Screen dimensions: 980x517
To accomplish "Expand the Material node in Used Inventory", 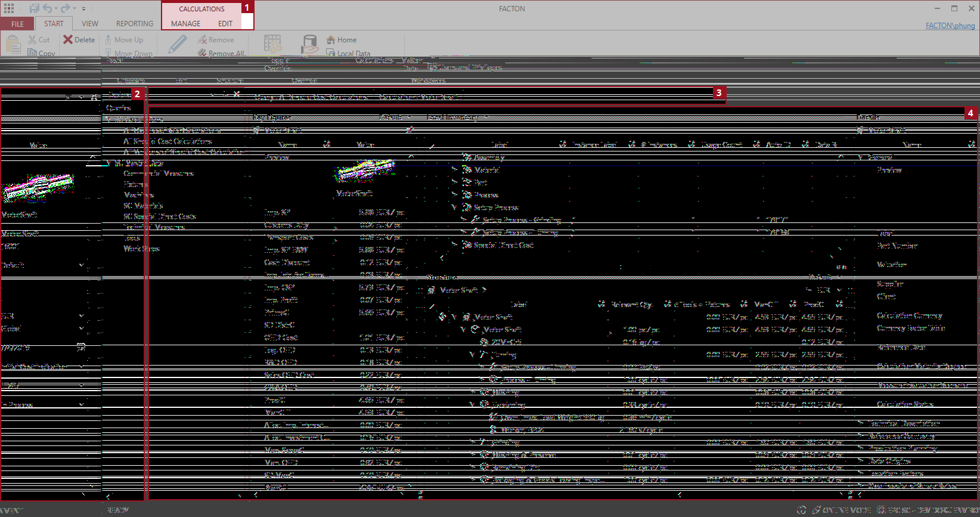I will [455, 170].
